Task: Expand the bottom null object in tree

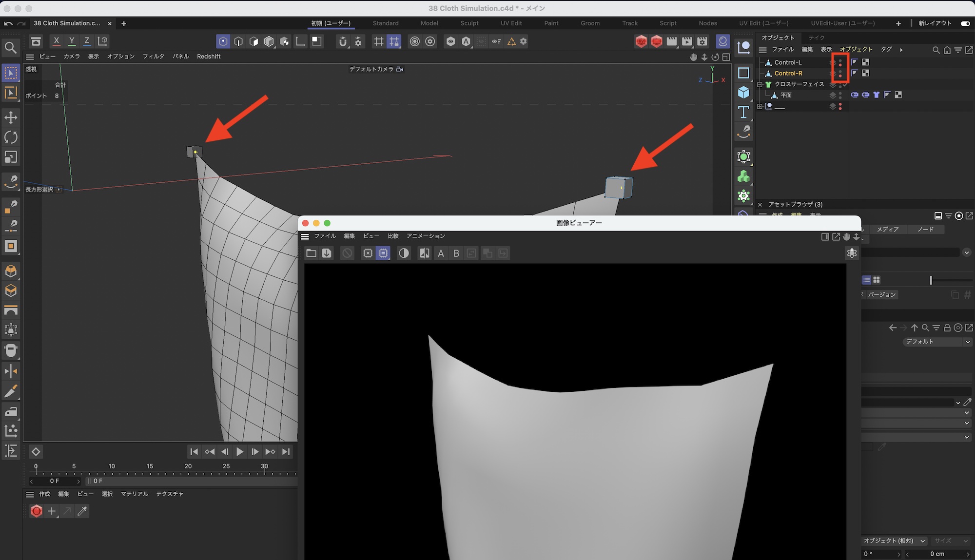Action: [760, 106]
